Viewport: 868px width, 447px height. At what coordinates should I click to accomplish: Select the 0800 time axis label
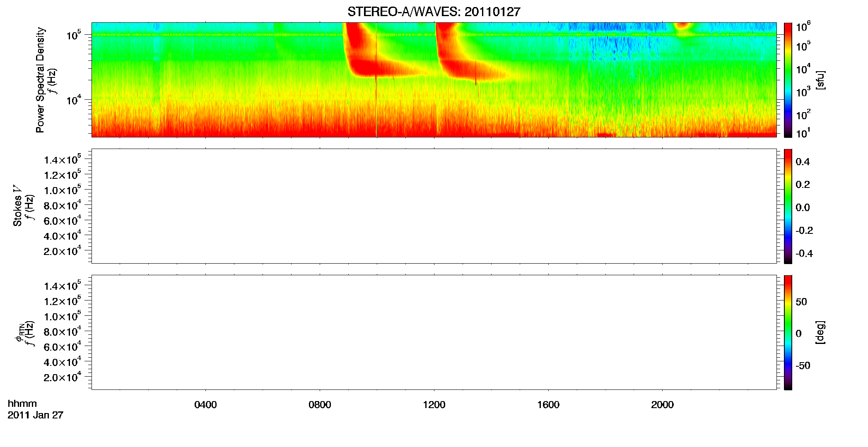coord(320,405)
